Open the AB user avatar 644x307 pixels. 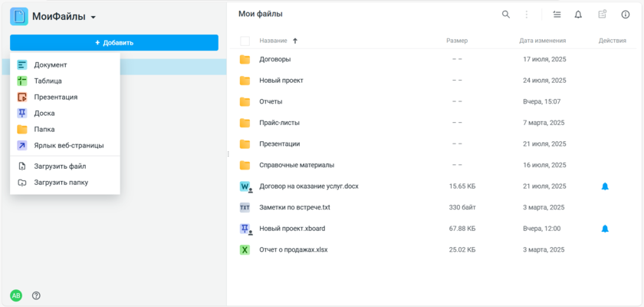(15, 295)
